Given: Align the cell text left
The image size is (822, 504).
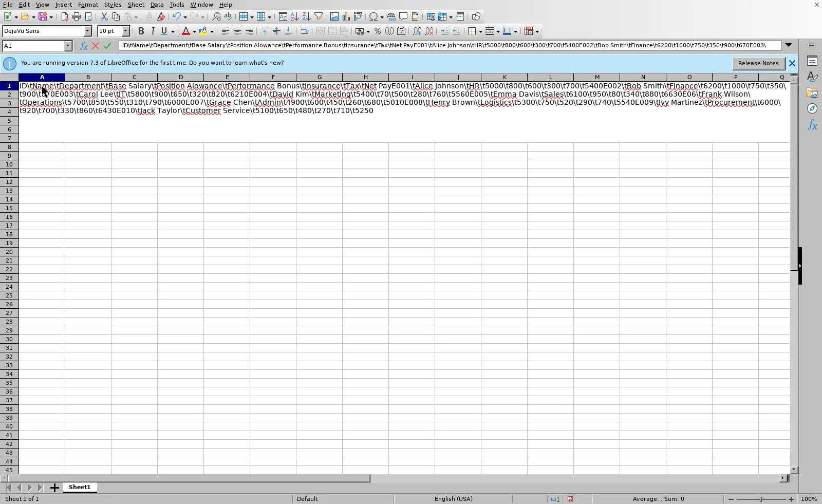Looking at the screenshot, I should [x=226, y=31].
